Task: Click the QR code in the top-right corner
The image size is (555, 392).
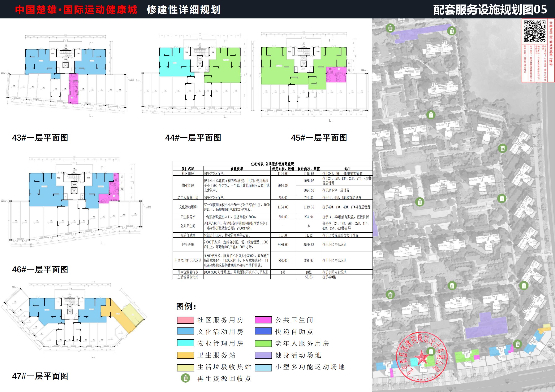Action: (x=534, y=31)
